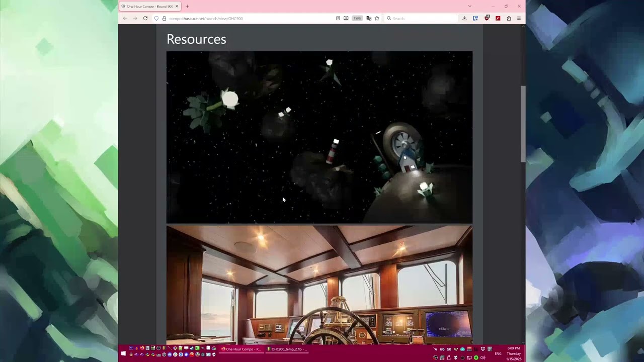Toggle reader view in address bar

pyautogui.click(x=338, y=18)
